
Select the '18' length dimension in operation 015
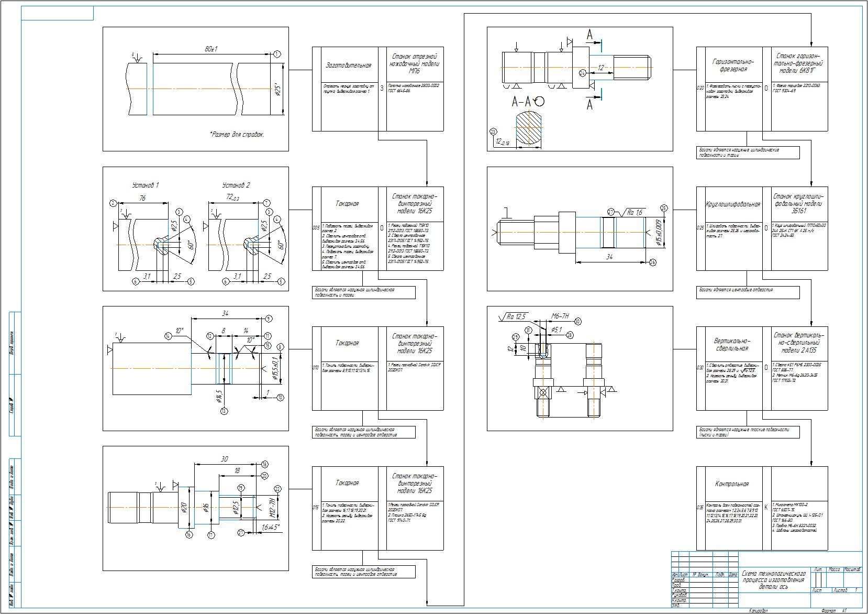237,470
